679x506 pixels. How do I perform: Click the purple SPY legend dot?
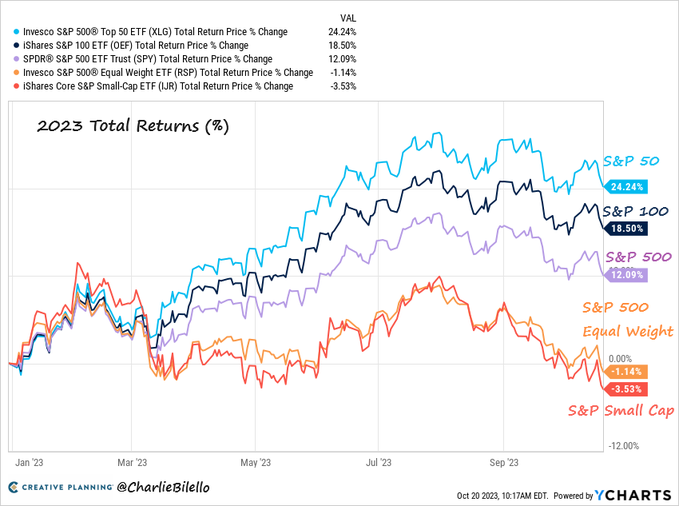tap(14, 59)
